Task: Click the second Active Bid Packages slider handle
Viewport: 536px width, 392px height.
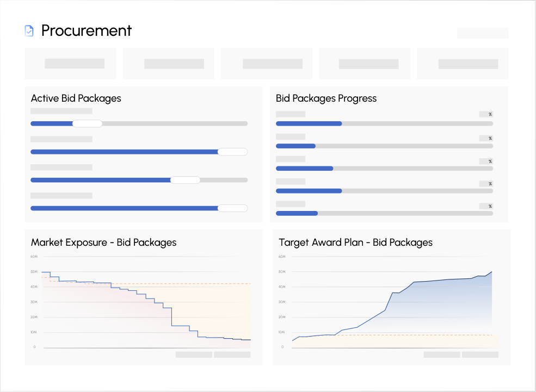Action: (232, 152)
